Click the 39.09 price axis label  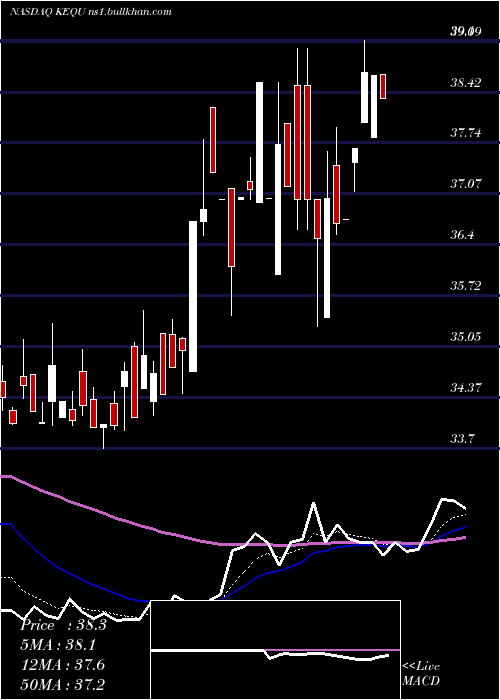pyautogui.click(x=465, y=32)
